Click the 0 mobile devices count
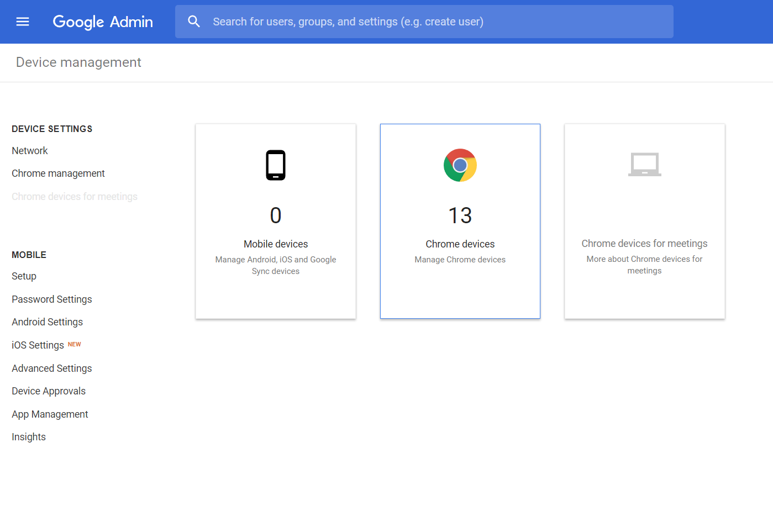This screenshot has width=773, height=532. [x=276, y=215]
